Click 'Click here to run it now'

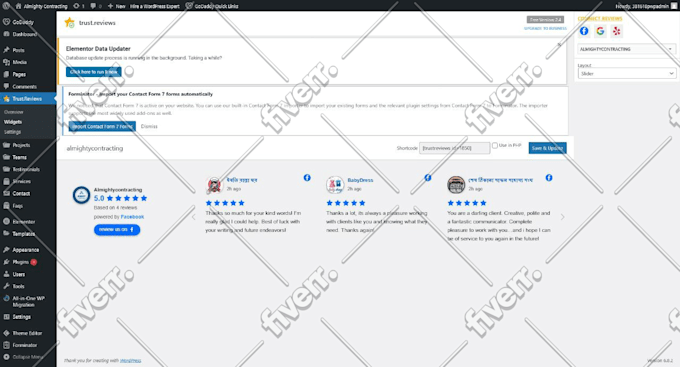click(94, 72)
